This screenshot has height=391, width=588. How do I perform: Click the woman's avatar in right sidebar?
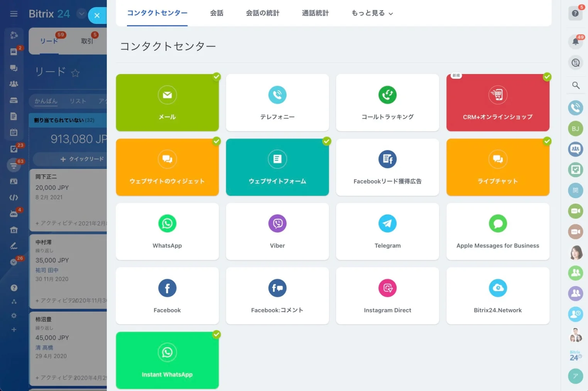[575, 253]
